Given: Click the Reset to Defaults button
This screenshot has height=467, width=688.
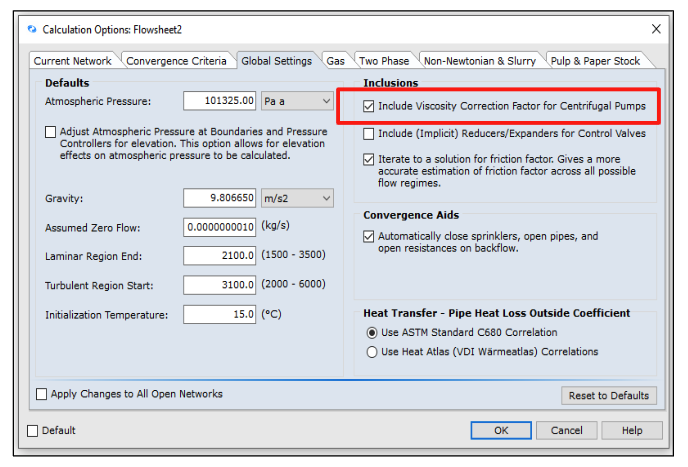Looking at the screenshot, I should pos(609,395).
